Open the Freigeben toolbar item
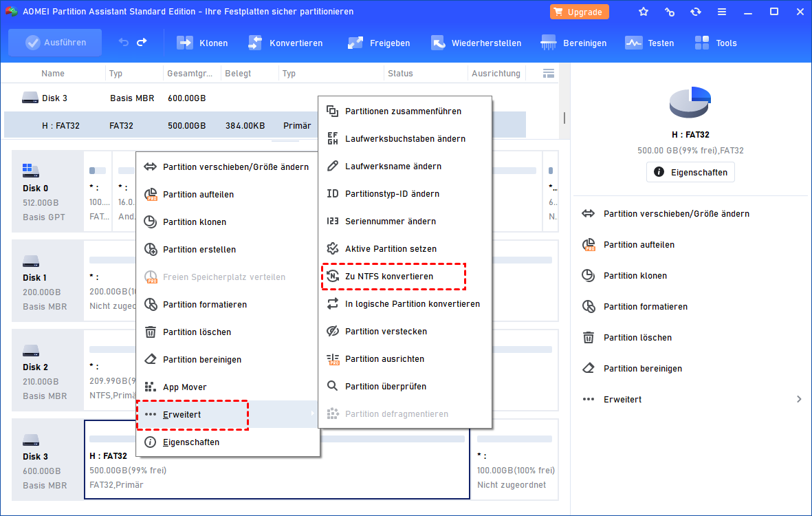 379,43
